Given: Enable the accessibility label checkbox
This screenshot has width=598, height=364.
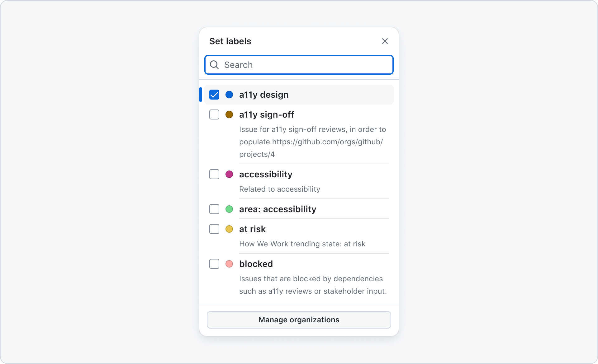Looking at the screenshot, I should pyautogui.click(x=214, y=174).
